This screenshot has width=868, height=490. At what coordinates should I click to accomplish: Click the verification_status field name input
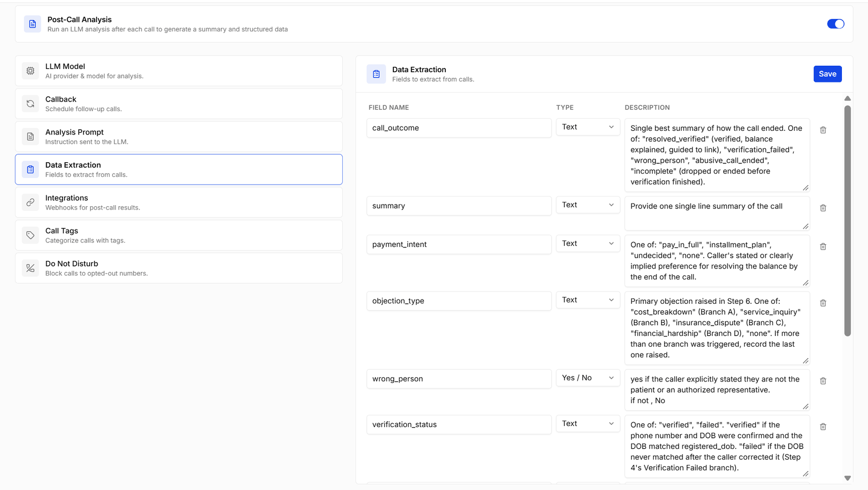click(459, 425)
